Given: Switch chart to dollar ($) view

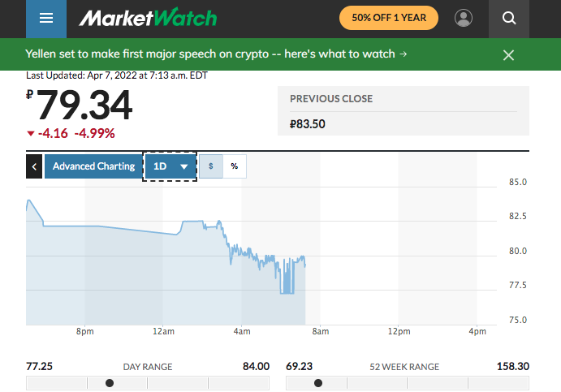Looking at the screenshot, I should tap(211, 166).
